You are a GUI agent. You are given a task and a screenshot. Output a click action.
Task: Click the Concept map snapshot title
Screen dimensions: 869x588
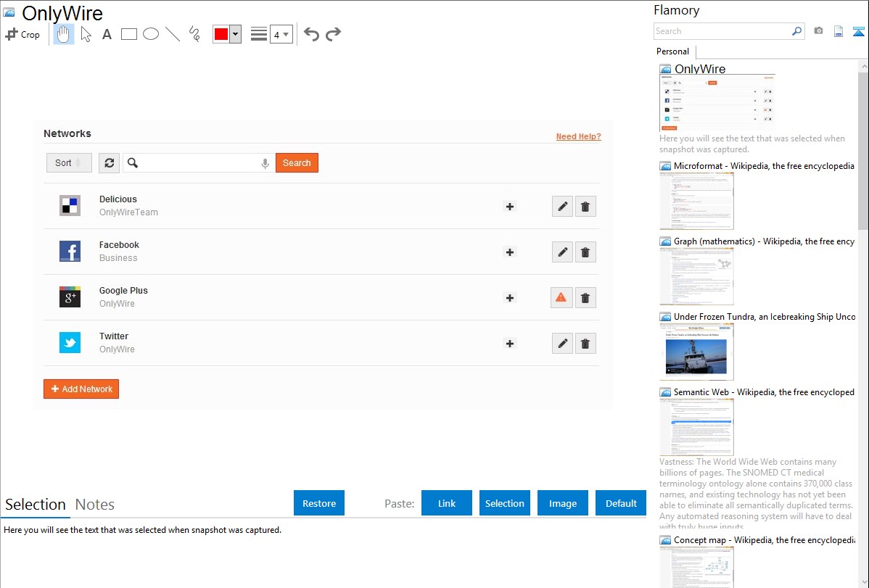(764, 539)
